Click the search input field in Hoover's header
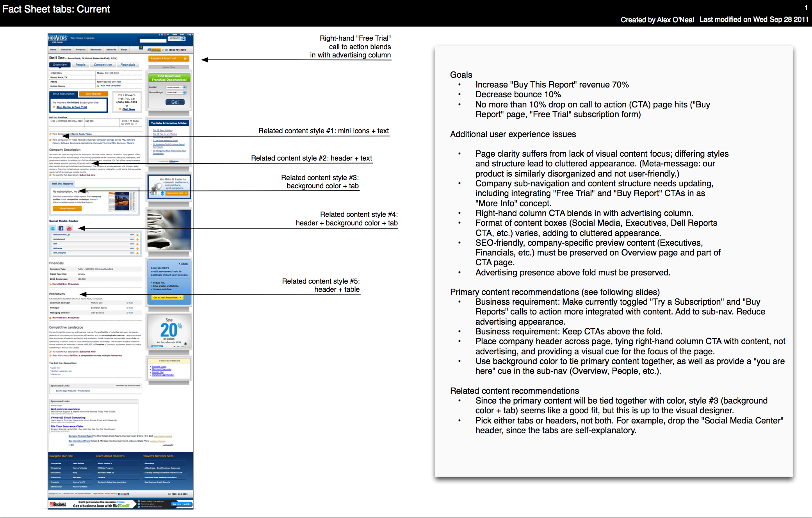The width and height of the screenshot is (812, 518). pos(153,40)
